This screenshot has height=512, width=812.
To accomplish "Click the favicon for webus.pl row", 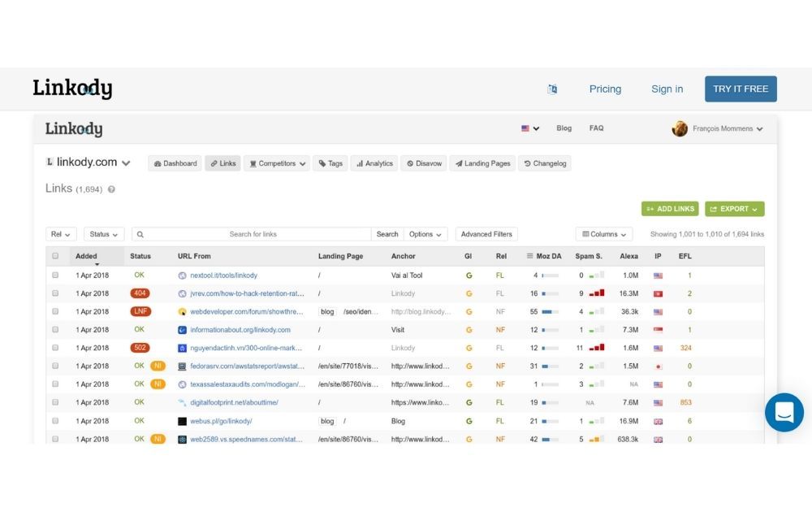I will (182, 421).
